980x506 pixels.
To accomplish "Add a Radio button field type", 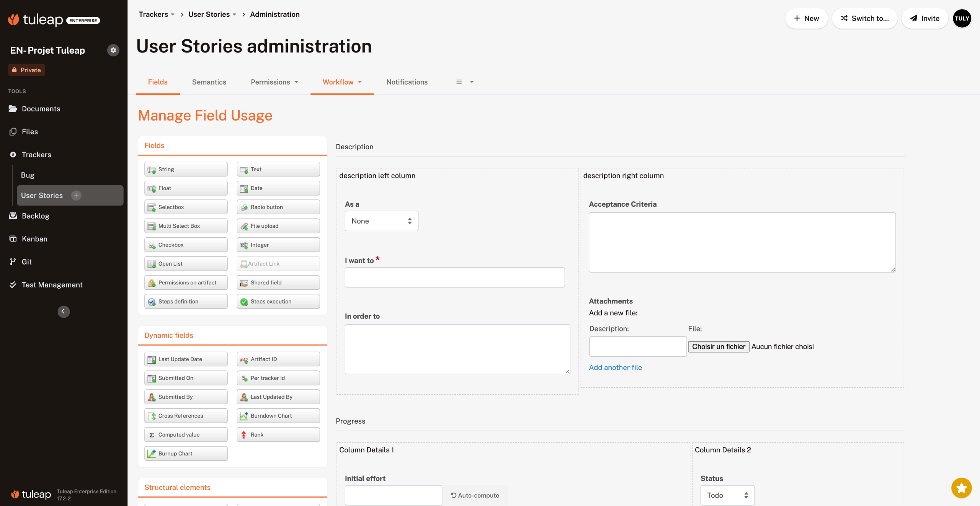I will pyautogui.click(x=278, y=207).
